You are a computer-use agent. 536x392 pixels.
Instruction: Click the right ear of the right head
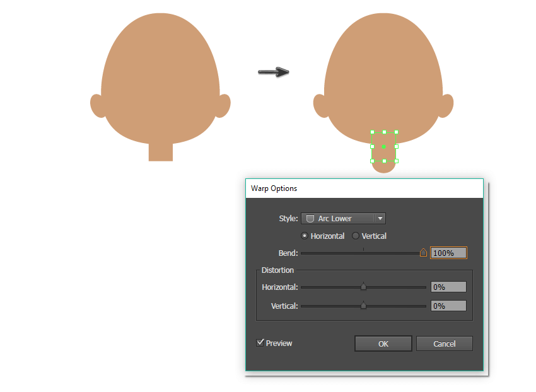point(447,106)
